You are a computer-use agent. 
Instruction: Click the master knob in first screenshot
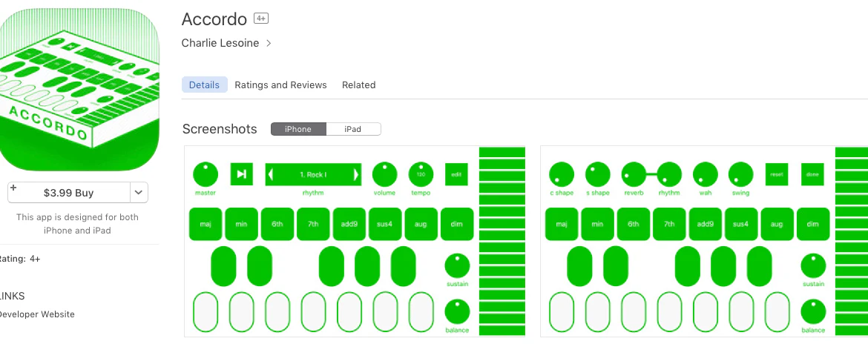pos(206,175)
